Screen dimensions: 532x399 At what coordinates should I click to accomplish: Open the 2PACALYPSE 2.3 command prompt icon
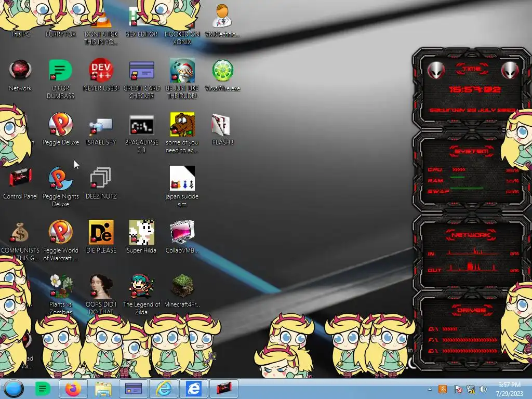click(141, 125)
